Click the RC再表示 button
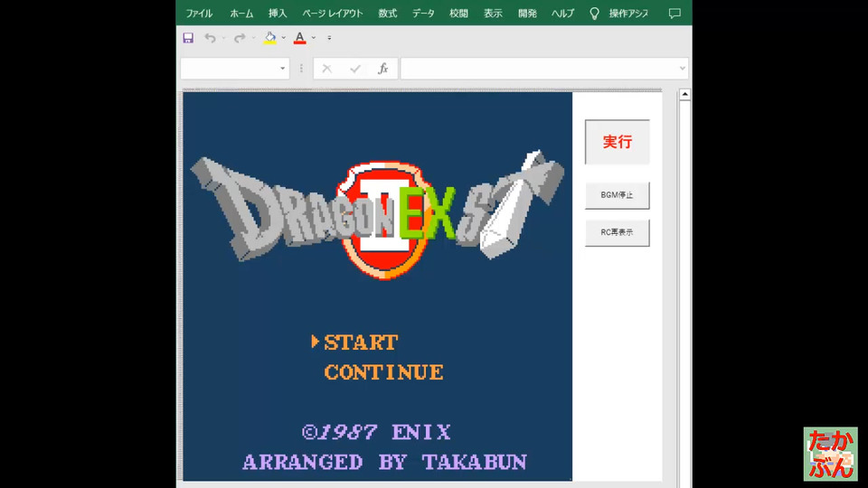The height and width of the screenshot is (488, 868). point(618,232)
